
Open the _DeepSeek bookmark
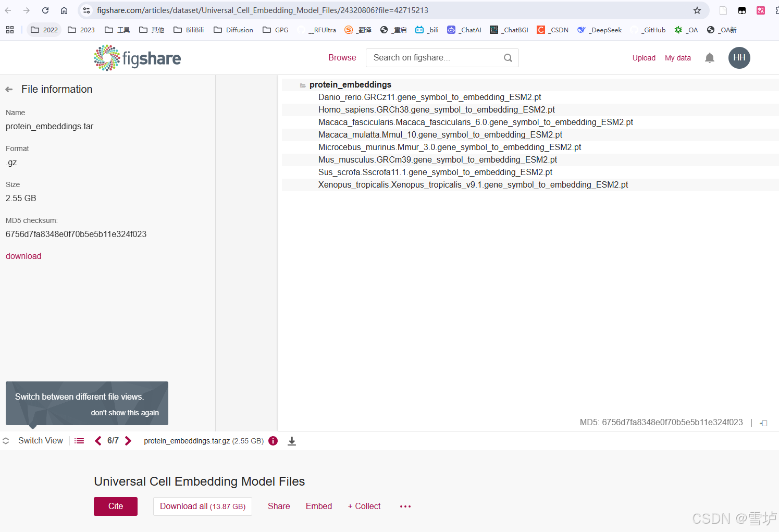pyautogui.click(x=599, y=30)
